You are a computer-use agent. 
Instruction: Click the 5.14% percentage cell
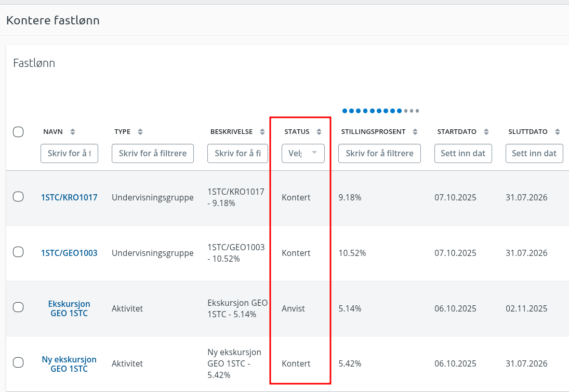point(350,308)
